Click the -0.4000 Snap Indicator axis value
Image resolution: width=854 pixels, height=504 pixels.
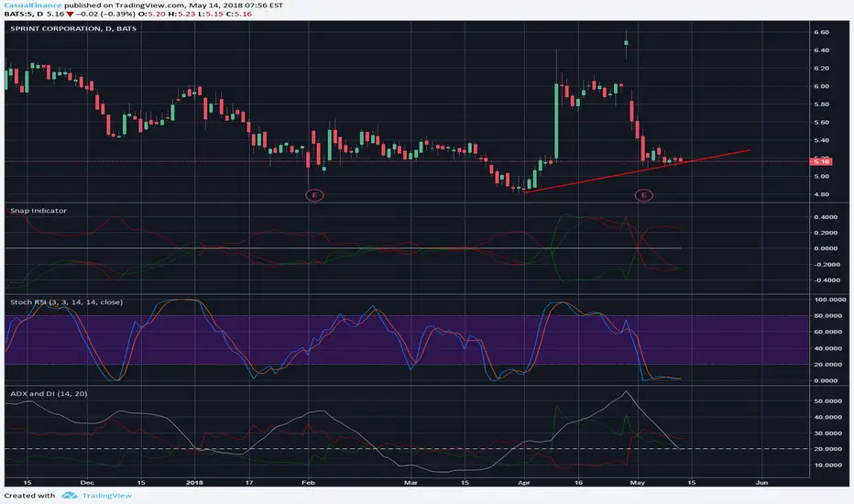tap(826, 280)
